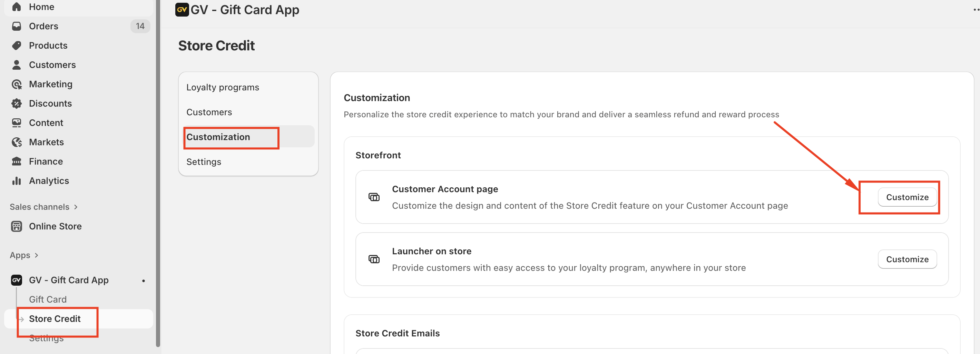This screenshot has width=980, height=354.
Task: Click the Online Store storefront icon
Action: 16,226
